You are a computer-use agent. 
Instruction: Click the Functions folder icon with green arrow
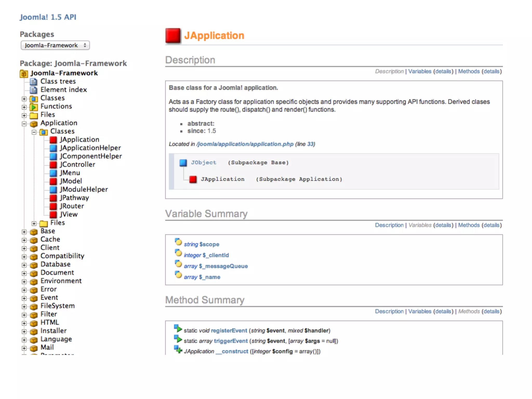click(x=34, y=107)
